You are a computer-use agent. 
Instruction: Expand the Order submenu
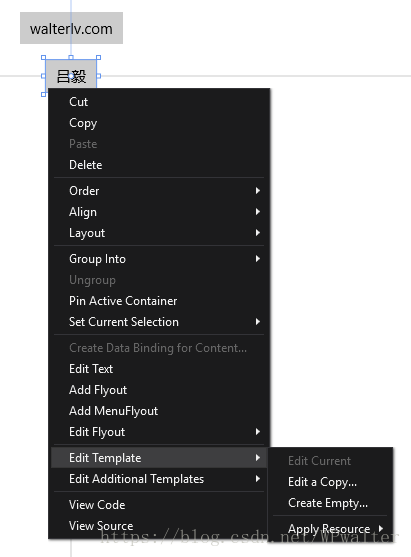[159, 191]
